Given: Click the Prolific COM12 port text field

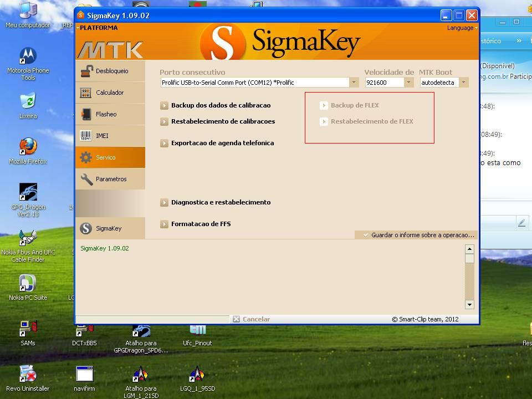Looking at the screenshot, I should 255,83.
